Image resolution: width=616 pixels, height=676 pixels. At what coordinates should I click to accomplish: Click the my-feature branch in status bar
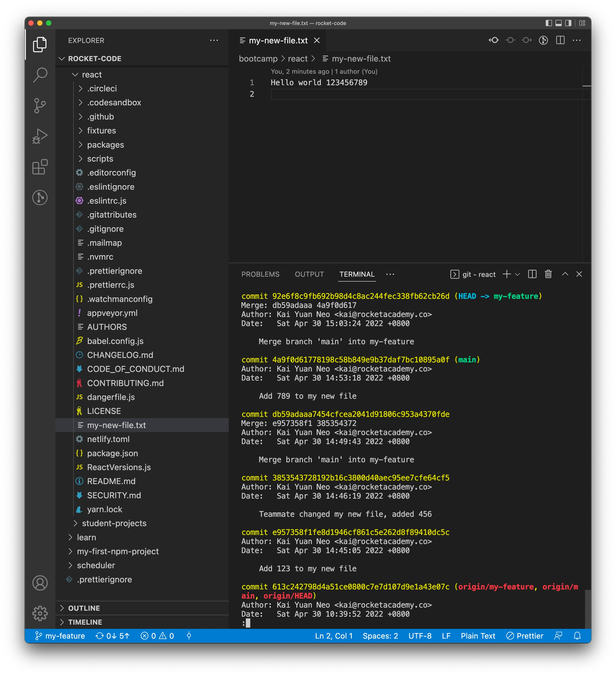pos(60,636)
